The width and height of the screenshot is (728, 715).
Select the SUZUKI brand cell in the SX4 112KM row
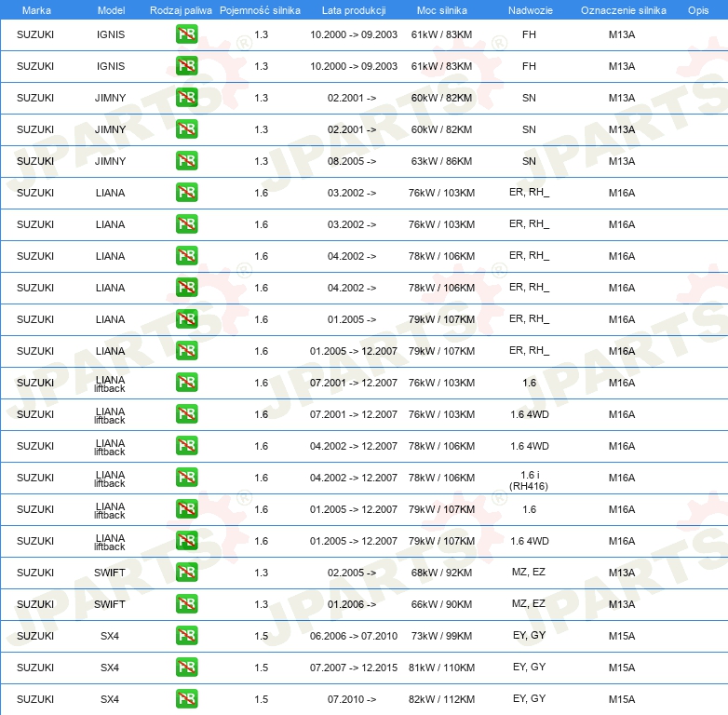point(35,699)
